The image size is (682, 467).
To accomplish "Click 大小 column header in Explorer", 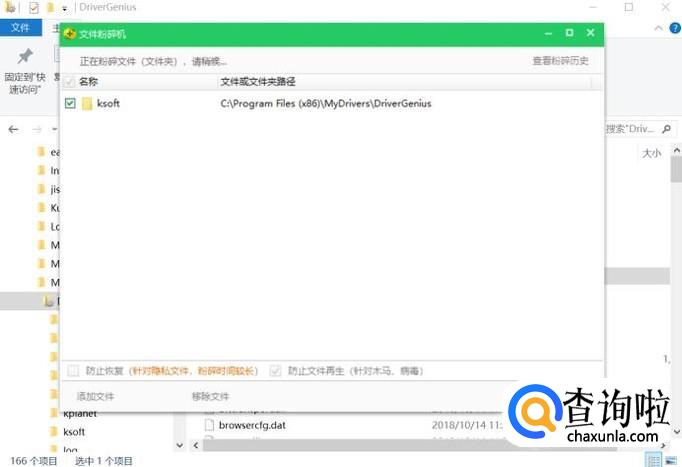I will click(x=652, y=153).
